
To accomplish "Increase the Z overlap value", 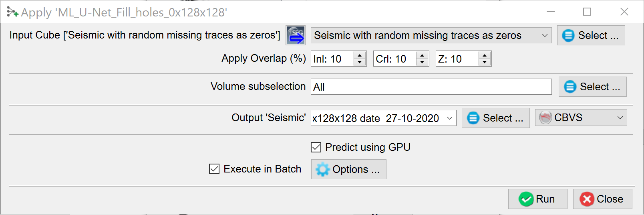I will click(x=485, y=55).
